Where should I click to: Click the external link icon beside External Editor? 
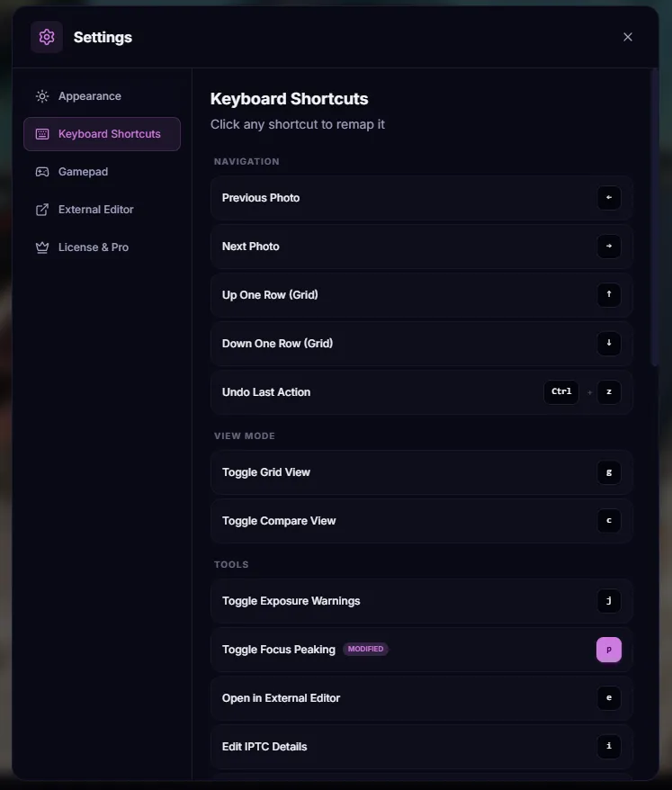point(42,210)
